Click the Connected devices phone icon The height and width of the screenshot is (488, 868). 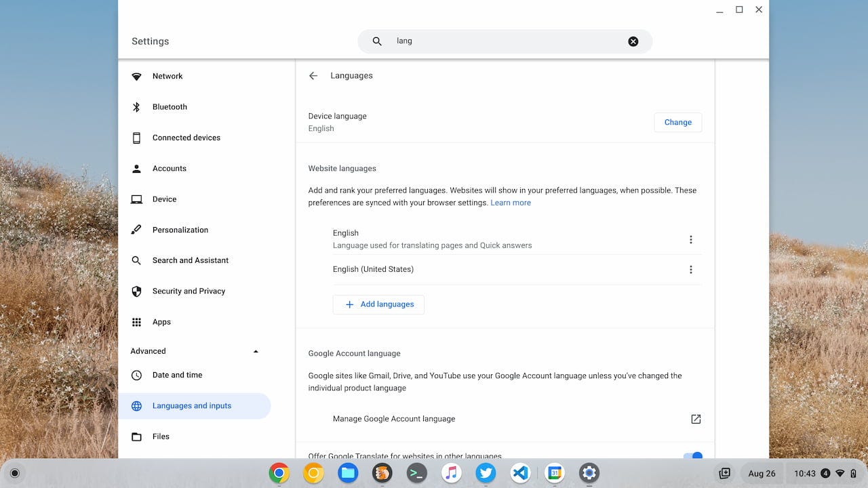tap(136, 138)
